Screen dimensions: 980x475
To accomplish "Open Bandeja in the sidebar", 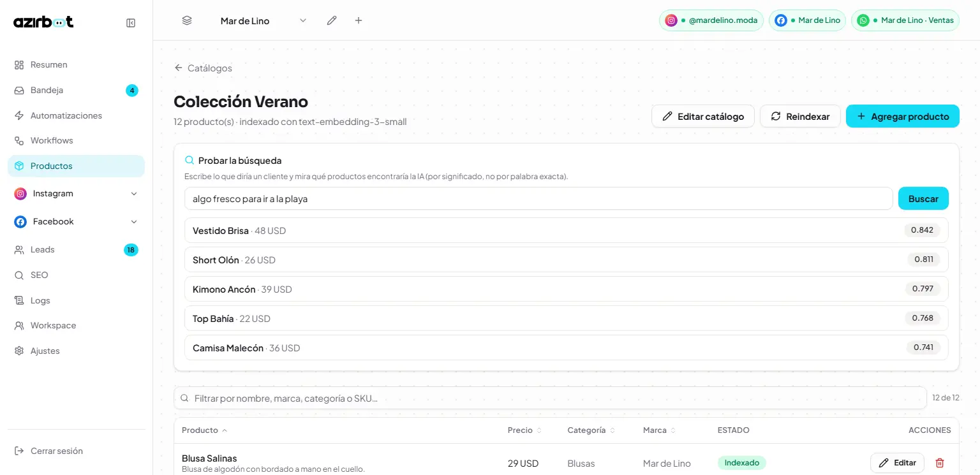I will pyautogui.click(x=76, y=91).
